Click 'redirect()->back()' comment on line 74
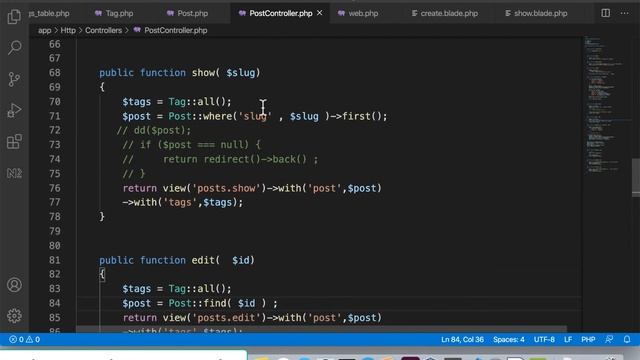Image resolution: width=640 pixels, height=360 pixels. click(x=255, y=159)
